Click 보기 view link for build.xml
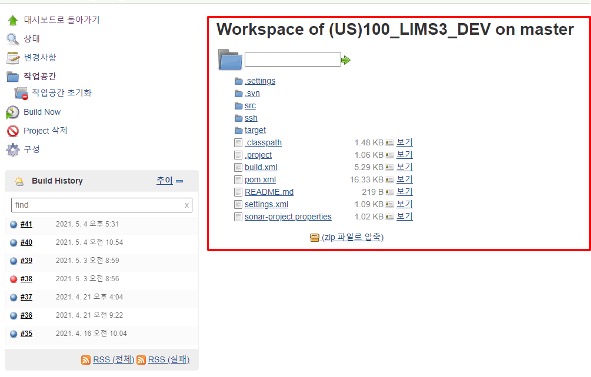Image resolution: width=591 pixels, height=377 pixels. [x=404, y=167]
